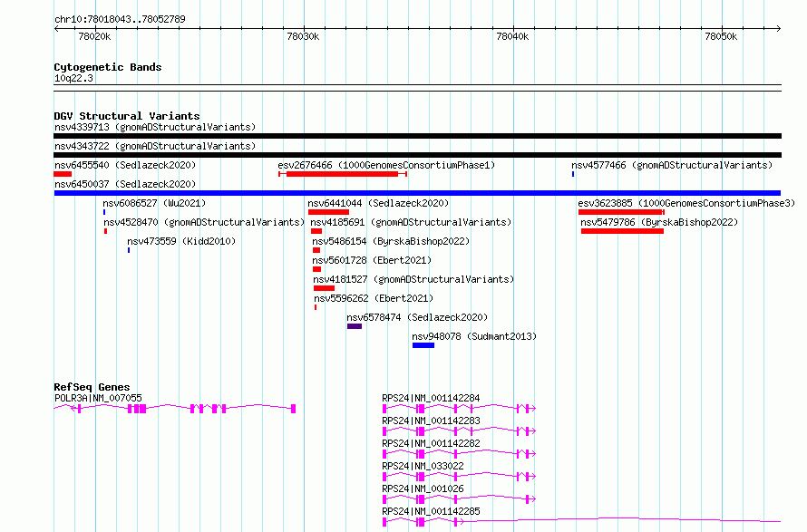This screenshot has height=532, width=807.
Task: Click RPS24 NM_033022 transcript label
Action: [423, 466]
